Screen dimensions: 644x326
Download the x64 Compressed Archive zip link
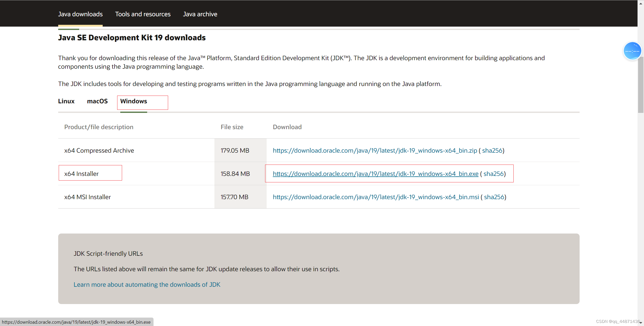point(375,151)
